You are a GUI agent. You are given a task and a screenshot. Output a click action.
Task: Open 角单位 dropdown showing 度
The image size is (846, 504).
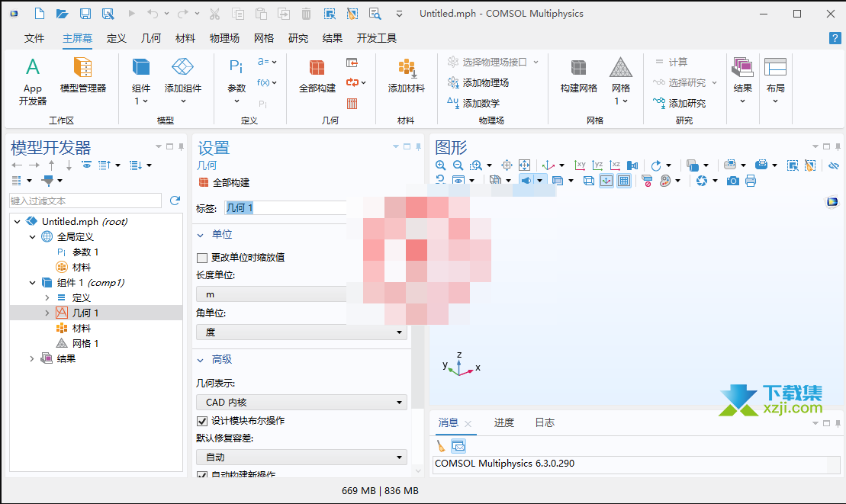pyautogui.click(x=301, y=332)
